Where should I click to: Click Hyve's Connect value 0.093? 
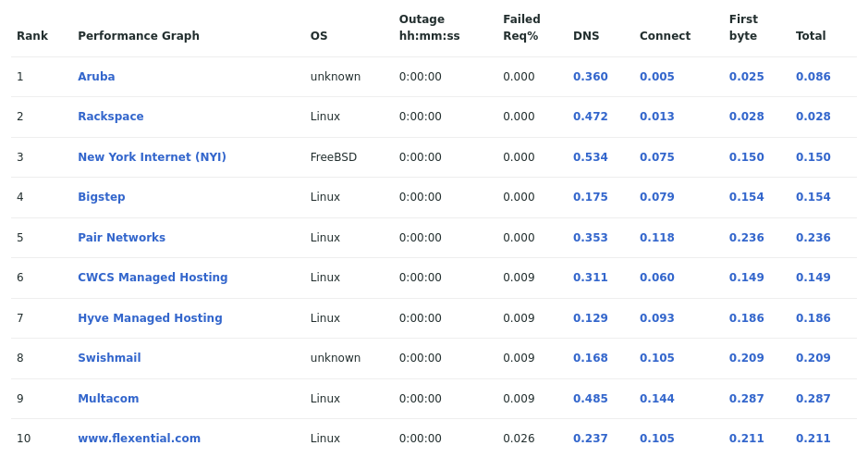point(657,318)
